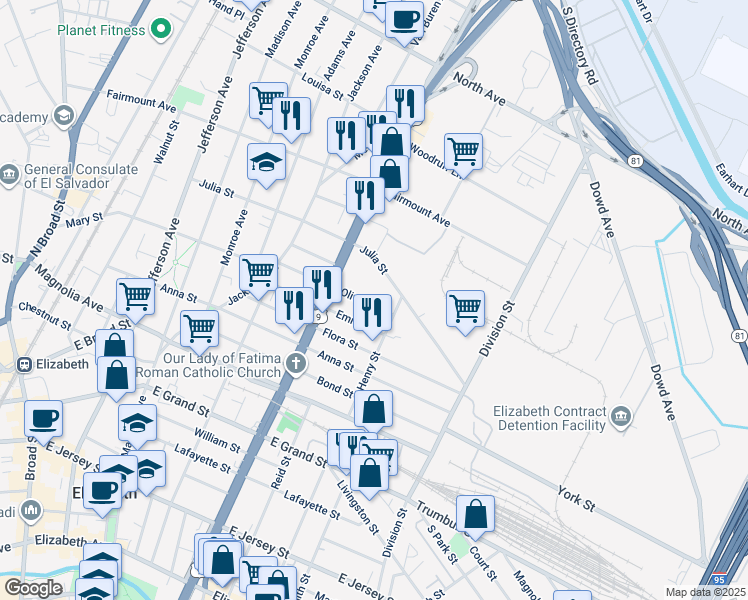Click the S Park St street label
The height and width of the screenshot is (600, 748).
coord(442,545)
